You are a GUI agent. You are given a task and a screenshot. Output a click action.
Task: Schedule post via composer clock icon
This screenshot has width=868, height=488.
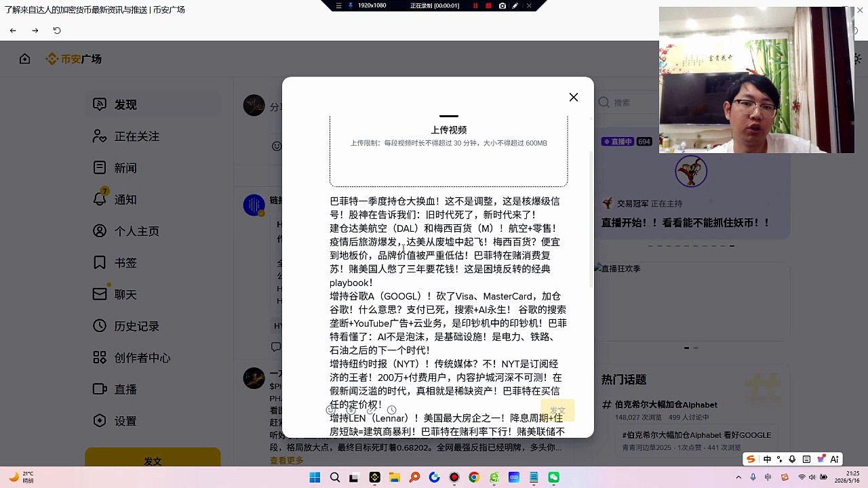pos(392,410)
